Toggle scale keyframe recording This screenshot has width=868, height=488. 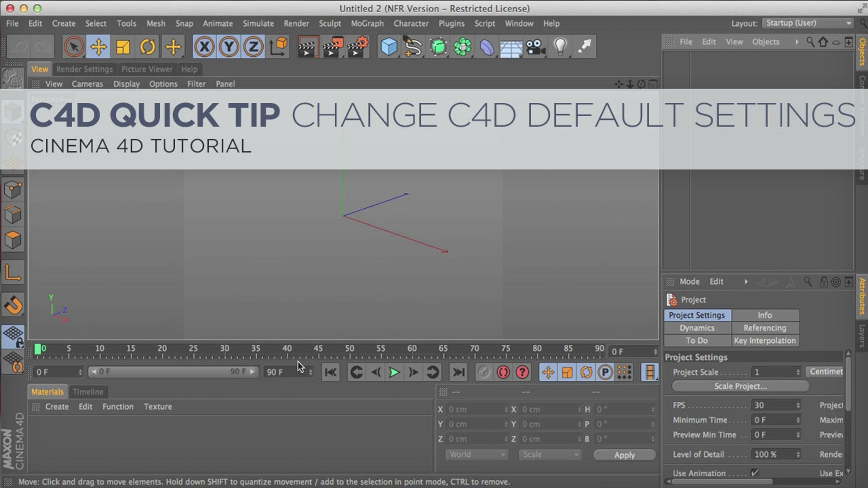tap(567, 372)
